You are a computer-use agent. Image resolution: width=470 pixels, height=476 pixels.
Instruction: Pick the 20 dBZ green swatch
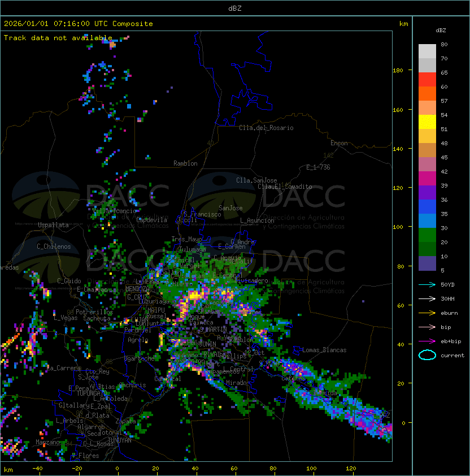click(427, 249)
